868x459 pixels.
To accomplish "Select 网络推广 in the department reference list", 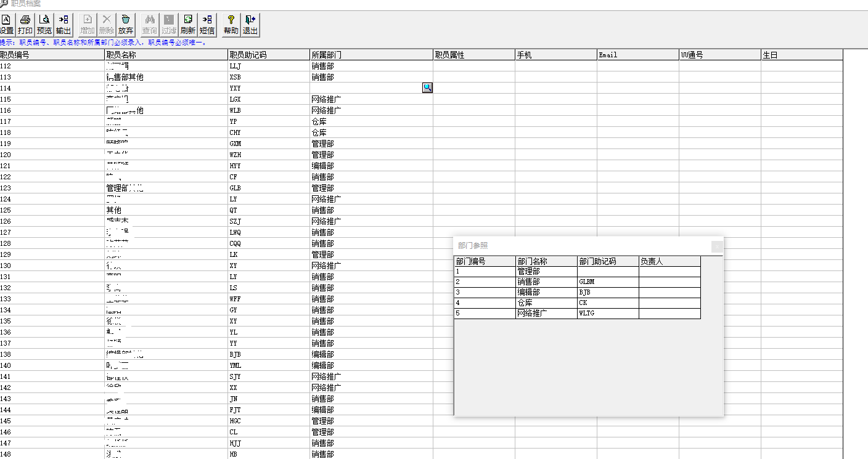I will pos(544,313).
